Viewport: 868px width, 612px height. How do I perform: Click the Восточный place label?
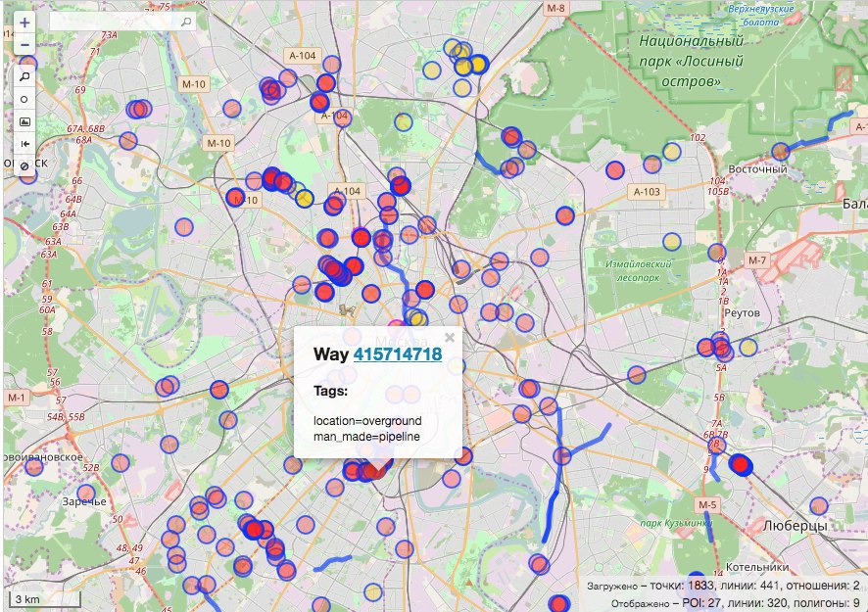757,169
